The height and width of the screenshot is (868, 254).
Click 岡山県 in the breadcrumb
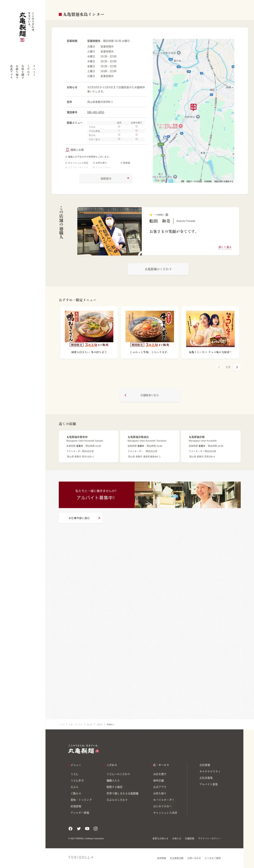pos(89,724)
